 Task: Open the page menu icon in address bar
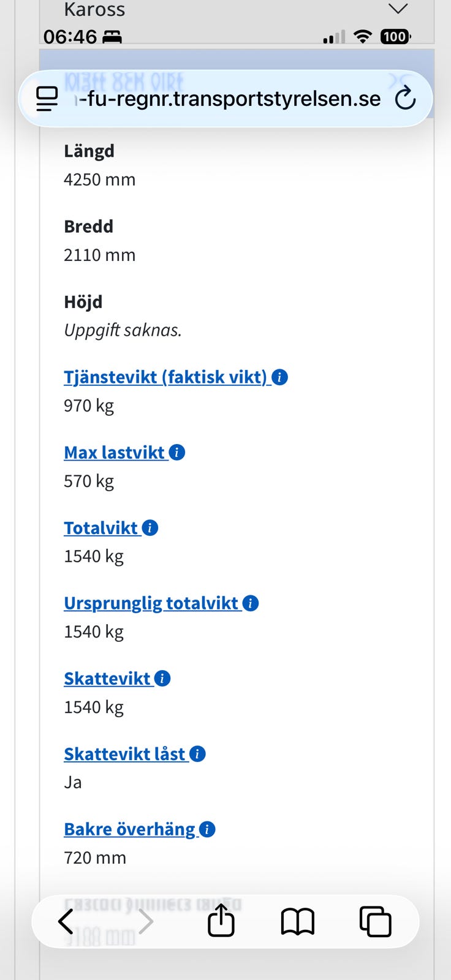(x=47, y=99)
